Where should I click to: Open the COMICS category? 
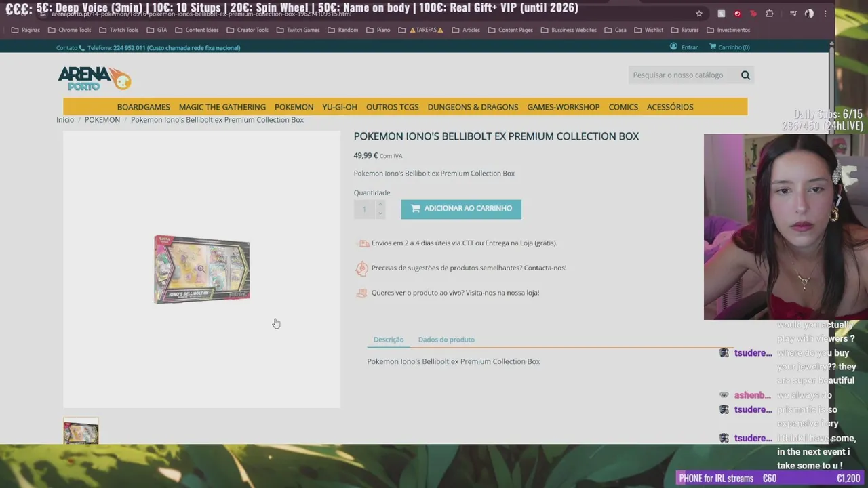coord(623,107)
